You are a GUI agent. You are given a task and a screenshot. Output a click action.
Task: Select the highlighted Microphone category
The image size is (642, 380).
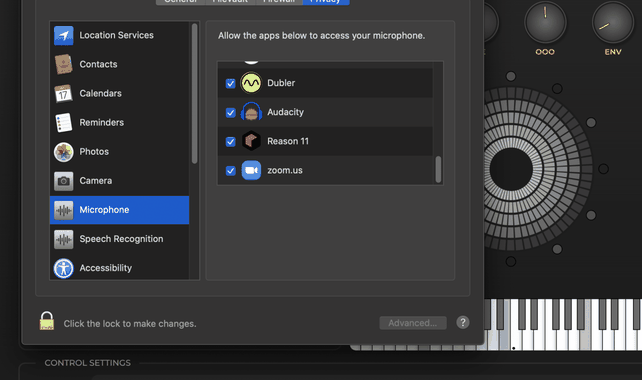point(119,210)
